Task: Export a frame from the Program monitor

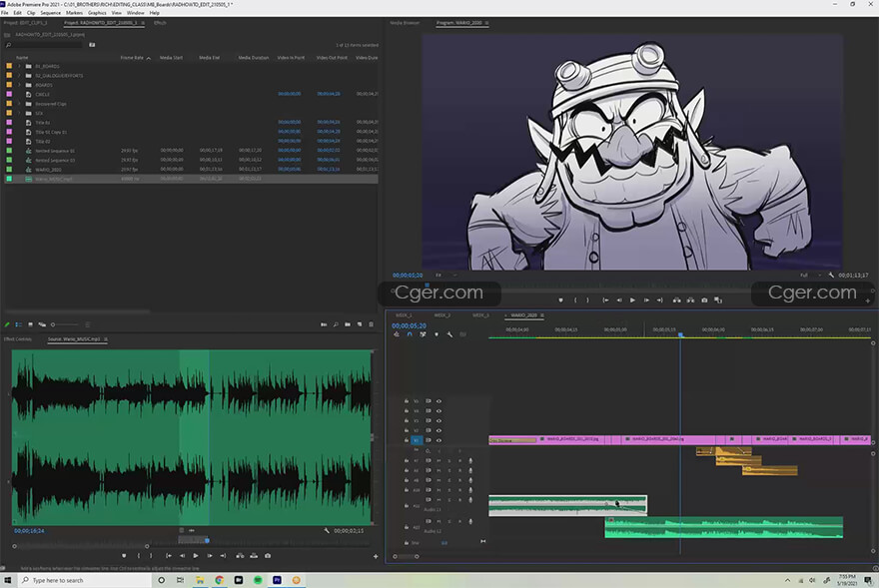Action: pos(704,300)
